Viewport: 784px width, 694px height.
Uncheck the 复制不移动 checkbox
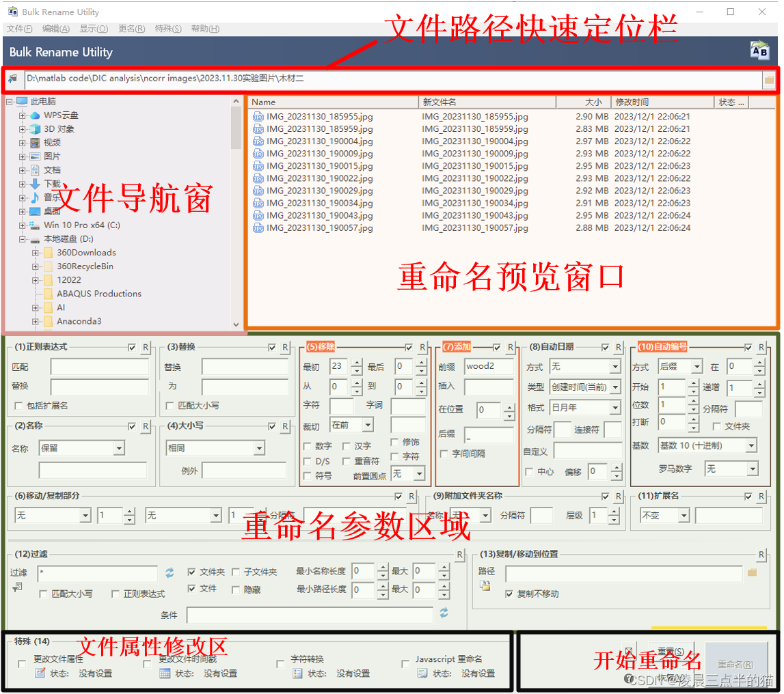(509, 594)
